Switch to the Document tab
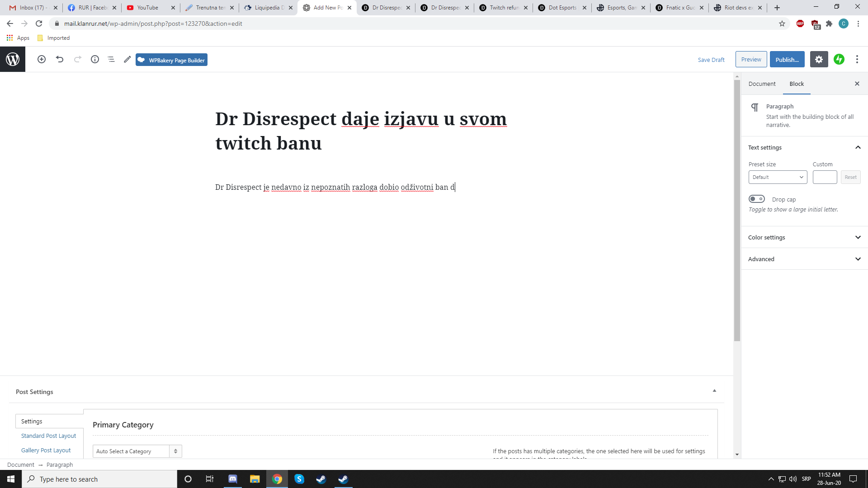 pyautogui.click(x=762, y=84)
